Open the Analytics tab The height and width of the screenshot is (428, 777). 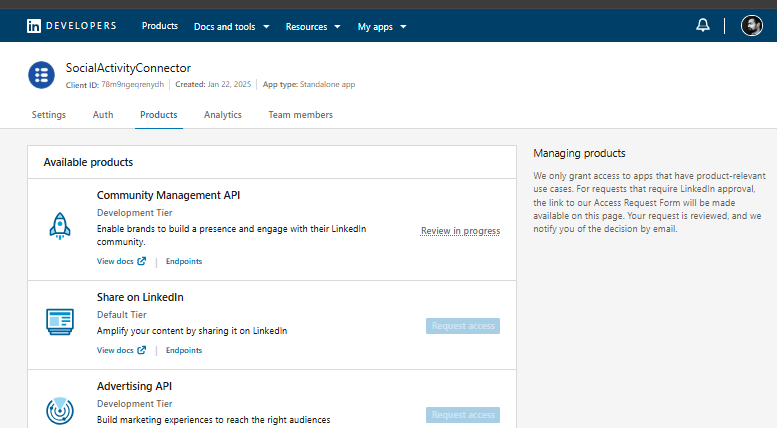point(223,115)
